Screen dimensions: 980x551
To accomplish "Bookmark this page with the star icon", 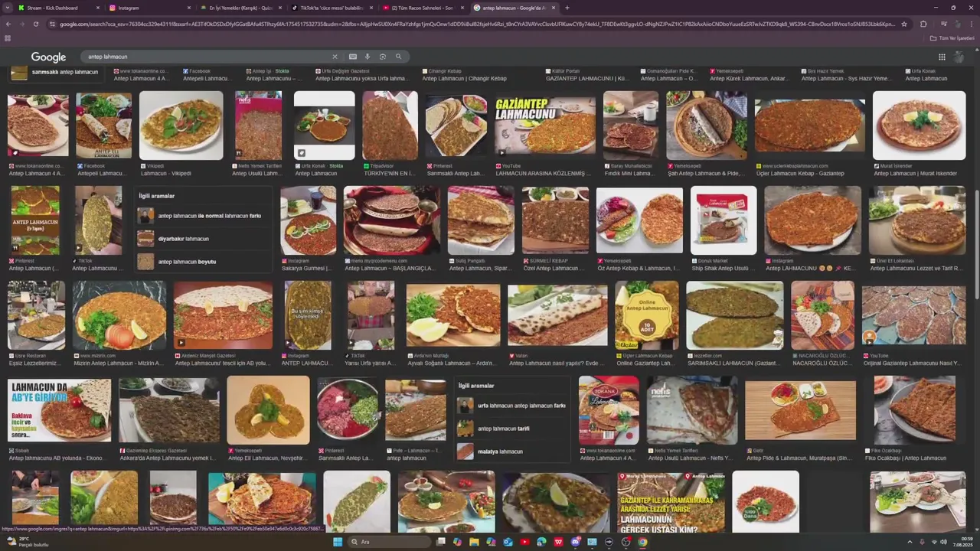I will [x=904, y=24].
